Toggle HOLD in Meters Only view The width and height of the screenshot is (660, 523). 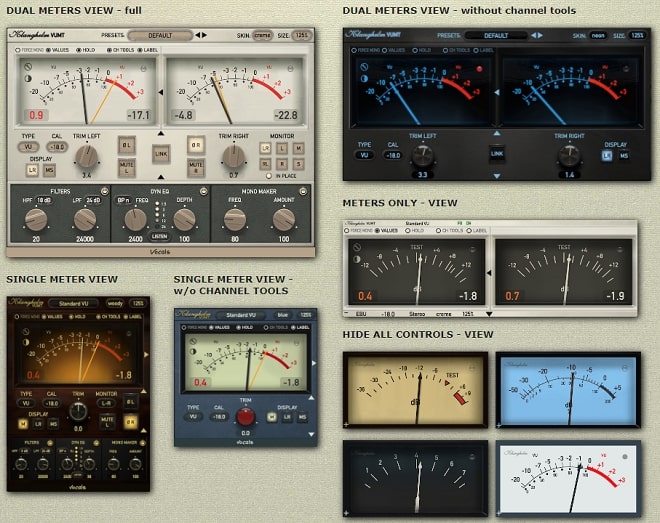click(x=407, y=231)
